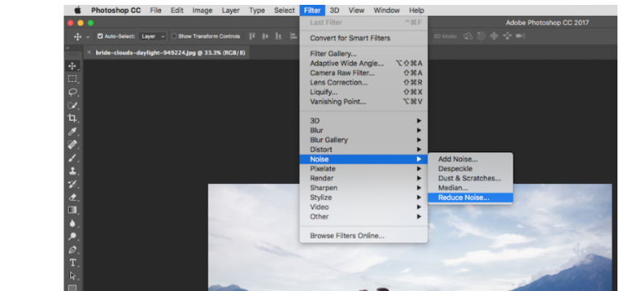
Task: Click the 3D Roll mode icon
Action: pyautogui.click(x=481, y=36)
